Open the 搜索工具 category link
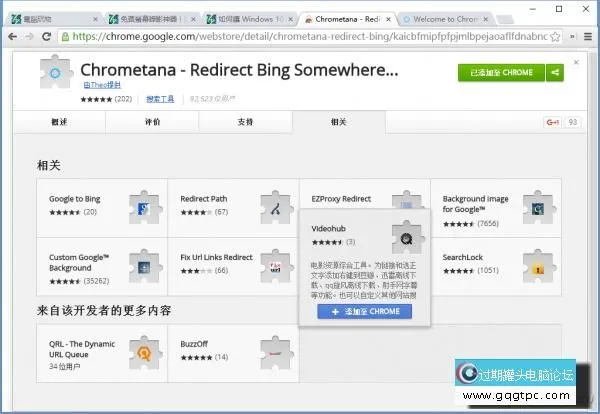The height and width of the screenshot is (414, 600). pos(160,99)
